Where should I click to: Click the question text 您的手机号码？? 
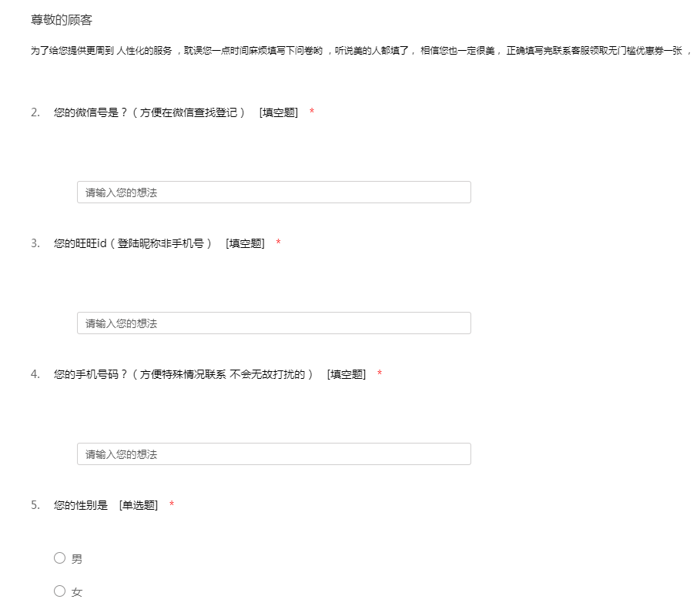point(183,374)
